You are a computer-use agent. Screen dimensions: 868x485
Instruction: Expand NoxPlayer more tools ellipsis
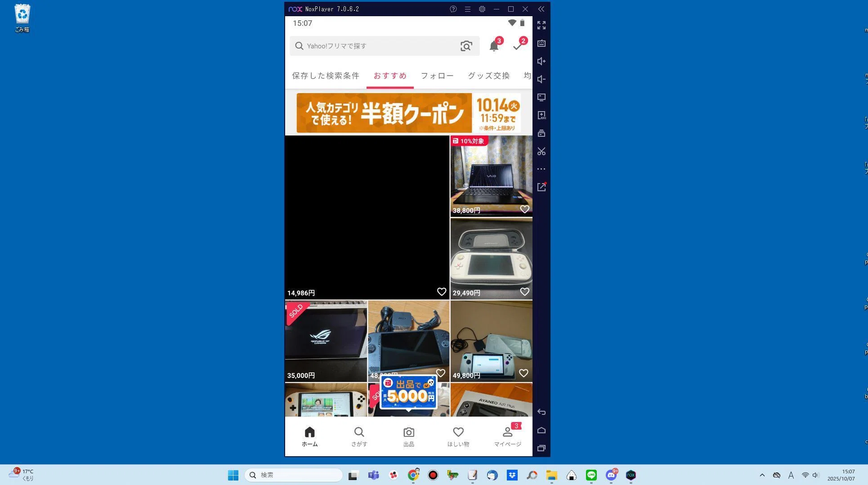[x=541, y=169]
